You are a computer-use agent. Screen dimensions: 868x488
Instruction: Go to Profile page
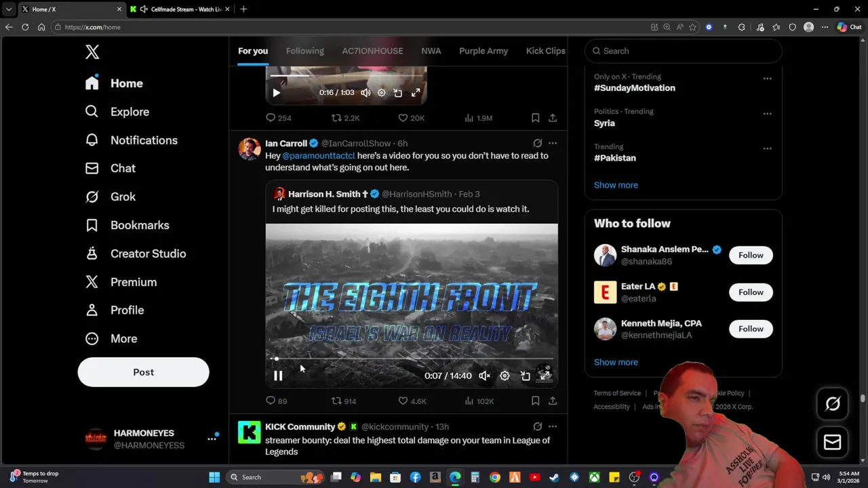pyautogui.click(x=114, y=310)
